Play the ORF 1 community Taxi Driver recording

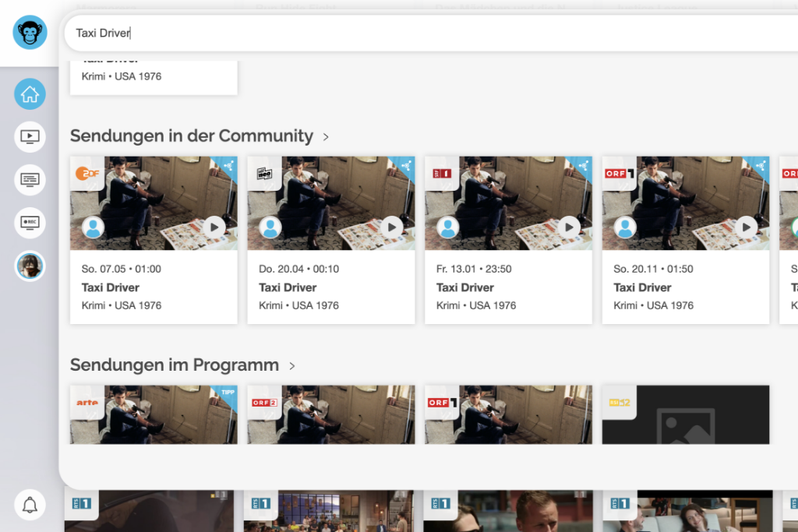pyautogui.click(x=746, y=227)
